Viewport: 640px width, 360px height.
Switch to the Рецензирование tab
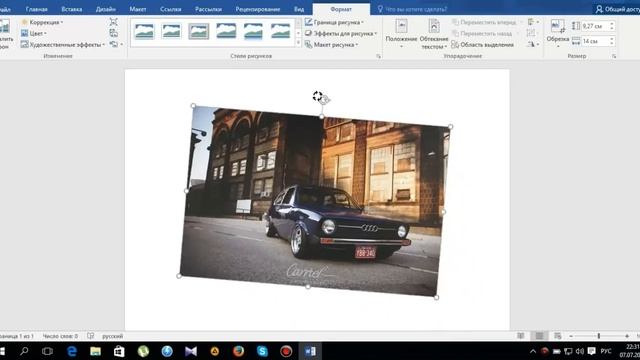point(258,9)
